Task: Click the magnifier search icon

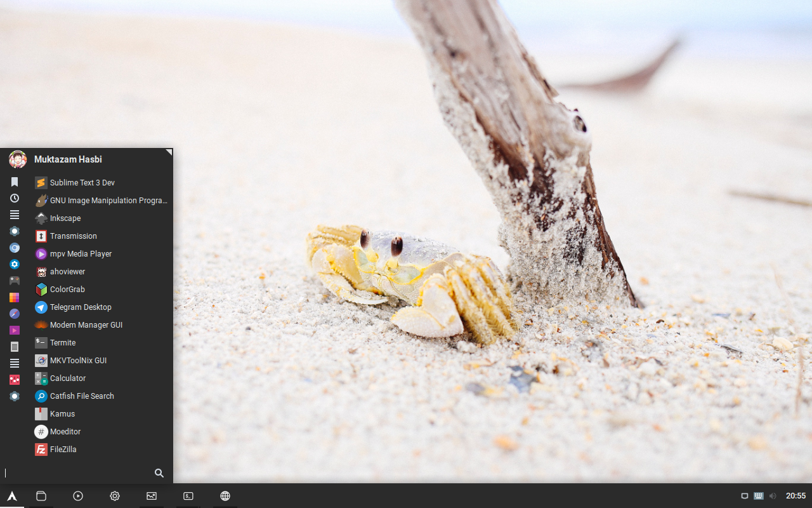Action: (159, 473)
